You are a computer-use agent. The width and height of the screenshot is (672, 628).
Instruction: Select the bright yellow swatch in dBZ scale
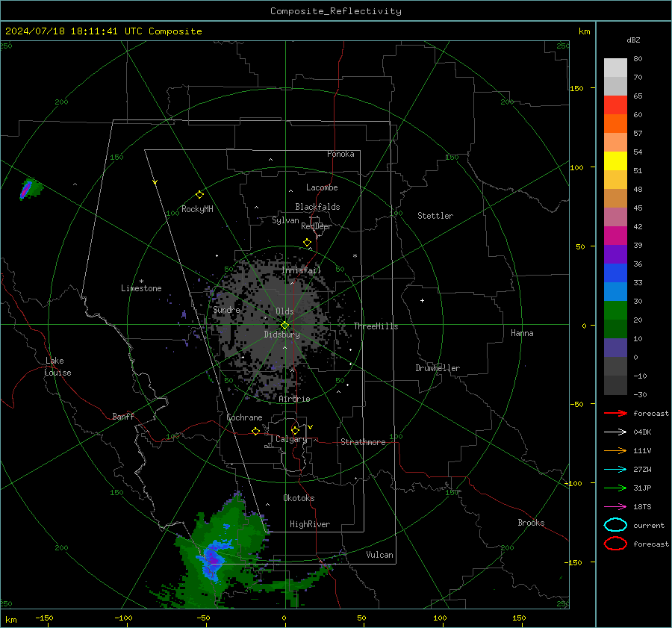click(615, 161)
